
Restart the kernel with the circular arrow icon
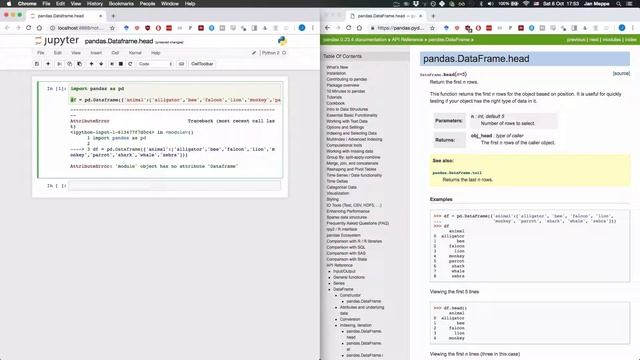pos(130,64)
